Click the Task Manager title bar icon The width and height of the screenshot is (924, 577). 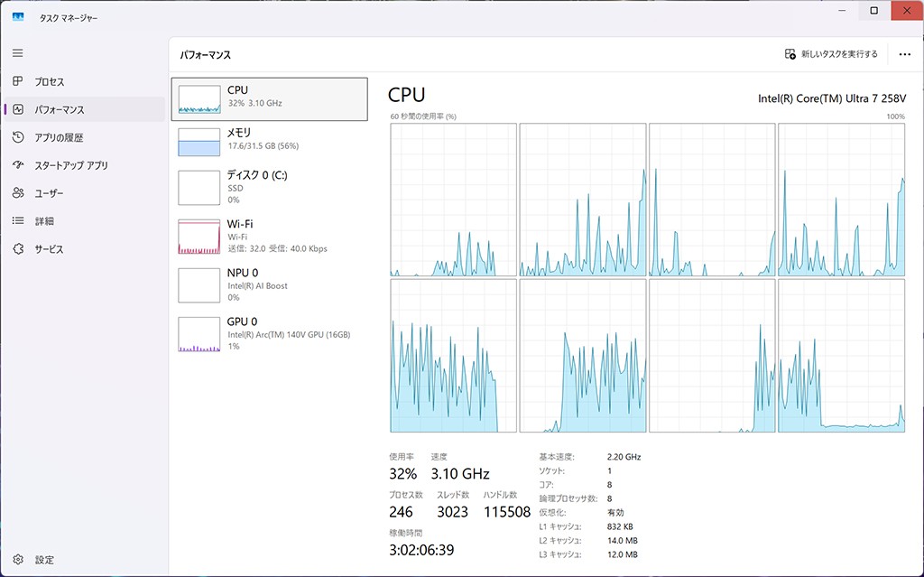point(18,17)
